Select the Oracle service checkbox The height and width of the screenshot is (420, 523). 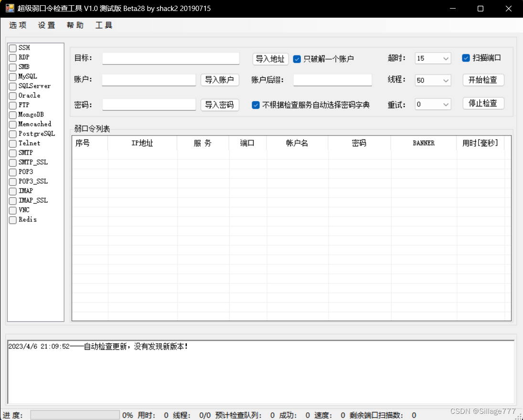13,95
